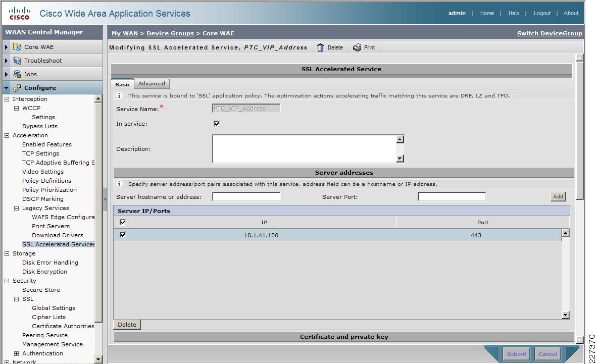Viewport: 596px width, 364px height.
Task: Click the trash can Delete icon
Action: 320,47
